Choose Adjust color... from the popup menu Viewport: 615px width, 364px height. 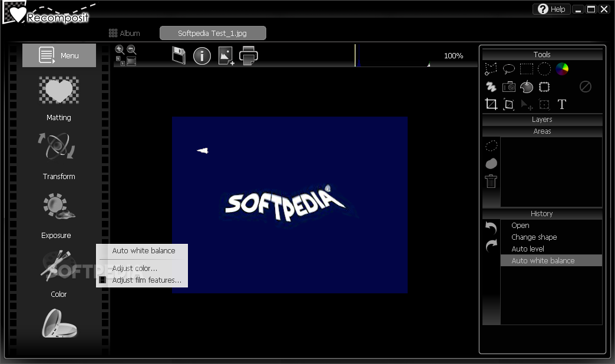142,269
